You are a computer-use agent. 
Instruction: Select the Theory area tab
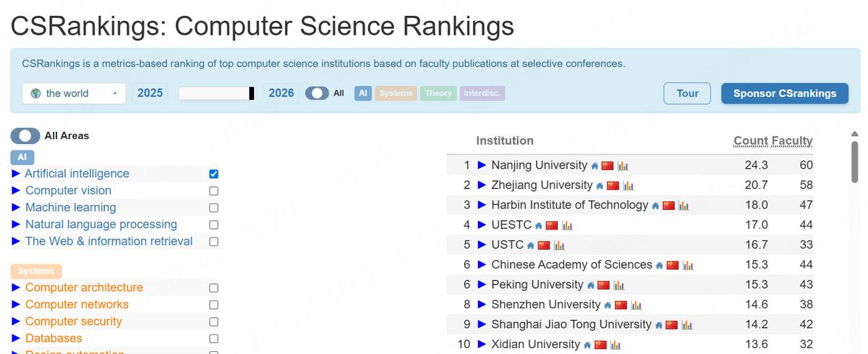point(438,93)
